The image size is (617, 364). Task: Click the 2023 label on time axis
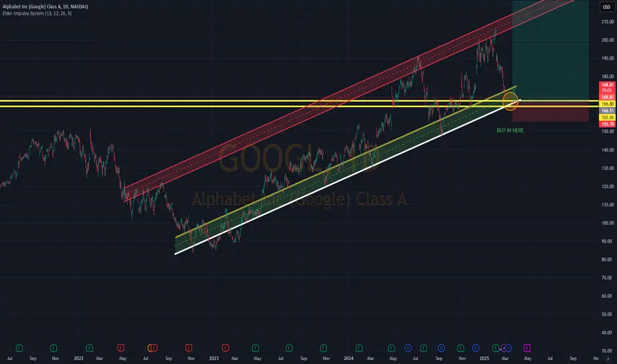214,359
